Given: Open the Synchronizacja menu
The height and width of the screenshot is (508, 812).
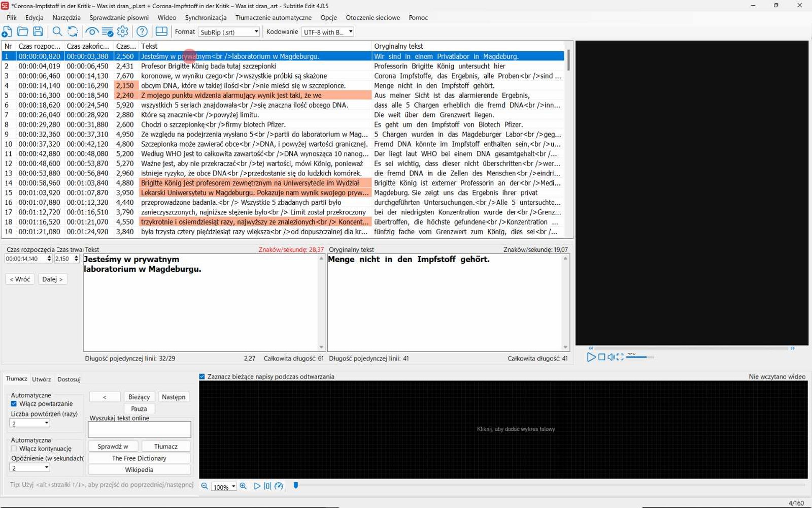Looking at the screenshot, I should (206, 17).
